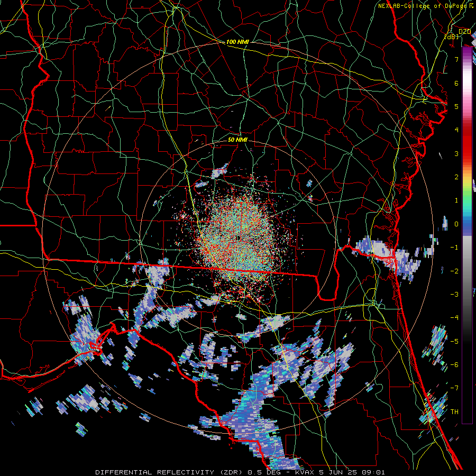Click the "3" value on the color scale
The height and width of the screenshot is (476, 476).
tap(456, 153)
